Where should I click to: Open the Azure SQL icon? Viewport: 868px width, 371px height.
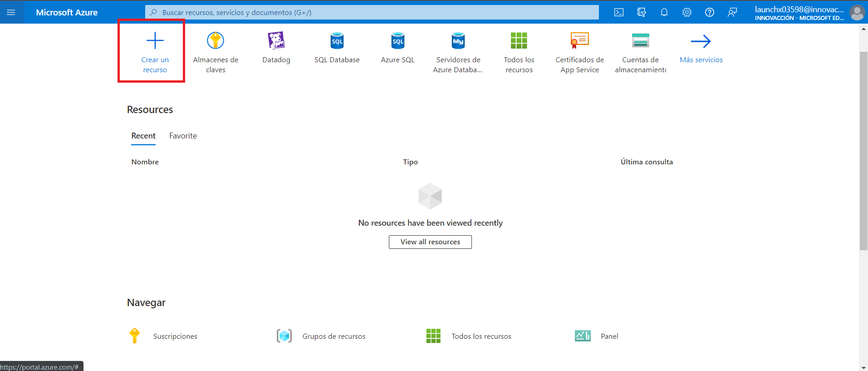[398, 40]
